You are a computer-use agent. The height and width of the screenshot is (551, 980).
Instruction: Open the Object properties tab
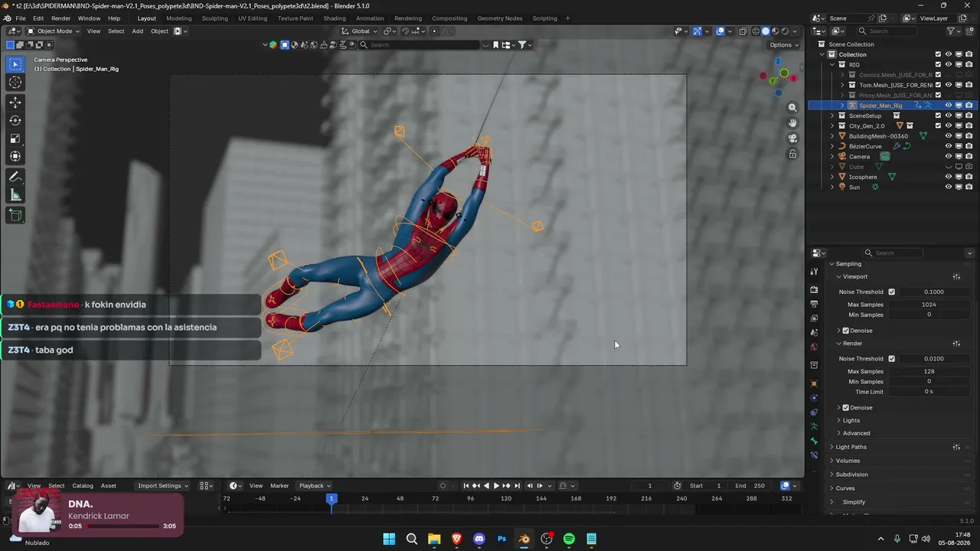pos(814,383)
